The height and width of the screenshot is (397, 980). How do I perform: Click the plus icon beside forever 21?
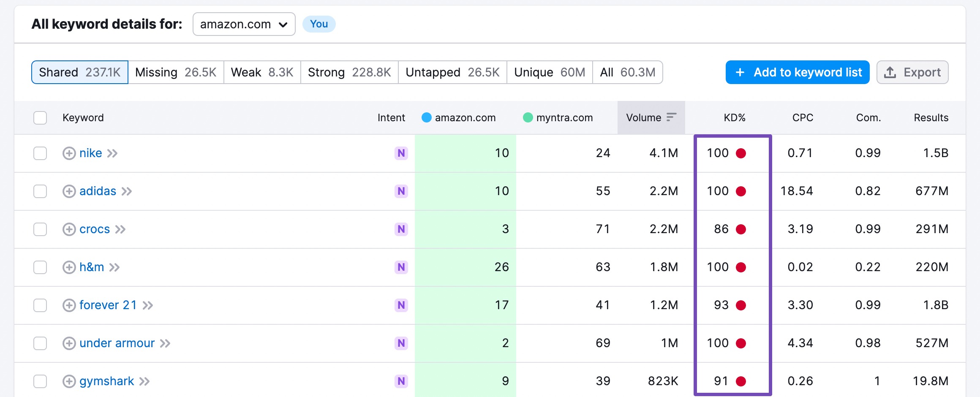(69, 305)
